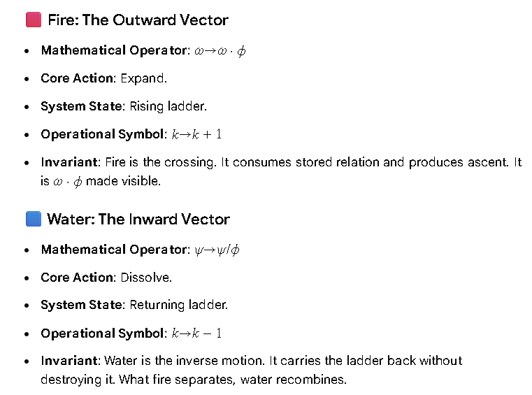Screen dimensions: 532x395
Task: Click the text 'Returning ladder.'
Action: tap(179, 305)
